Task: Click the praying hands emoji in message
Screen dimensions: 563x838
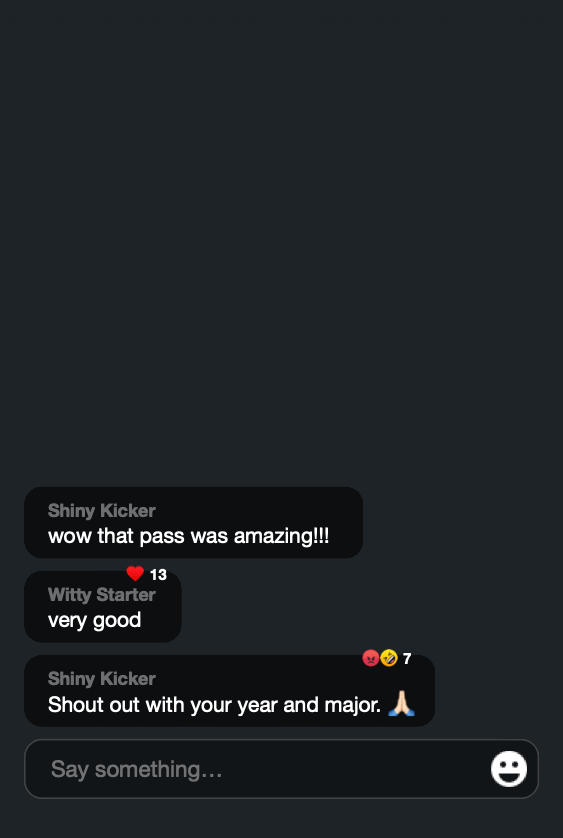Action: click(x=401, y=703)
